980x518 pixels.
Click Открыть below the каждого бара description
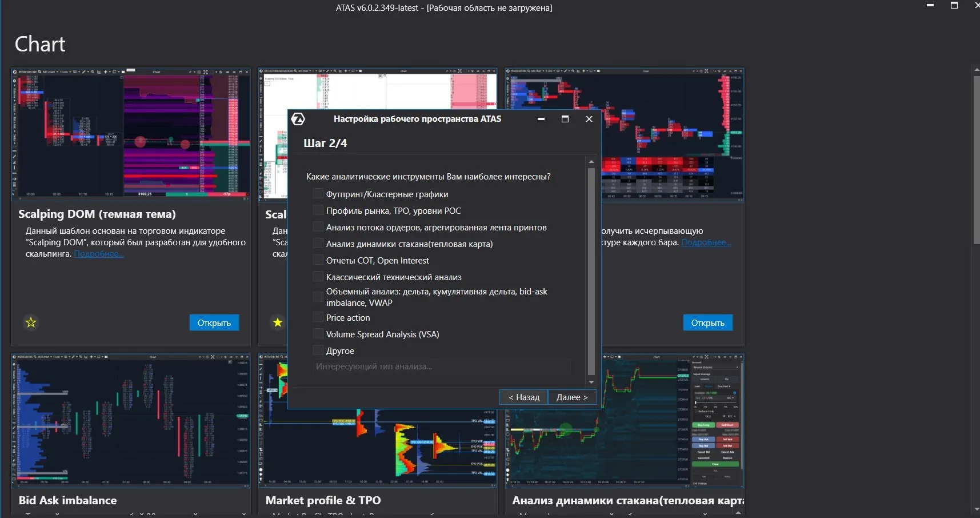pyautogui.click(x=708, y=322)
